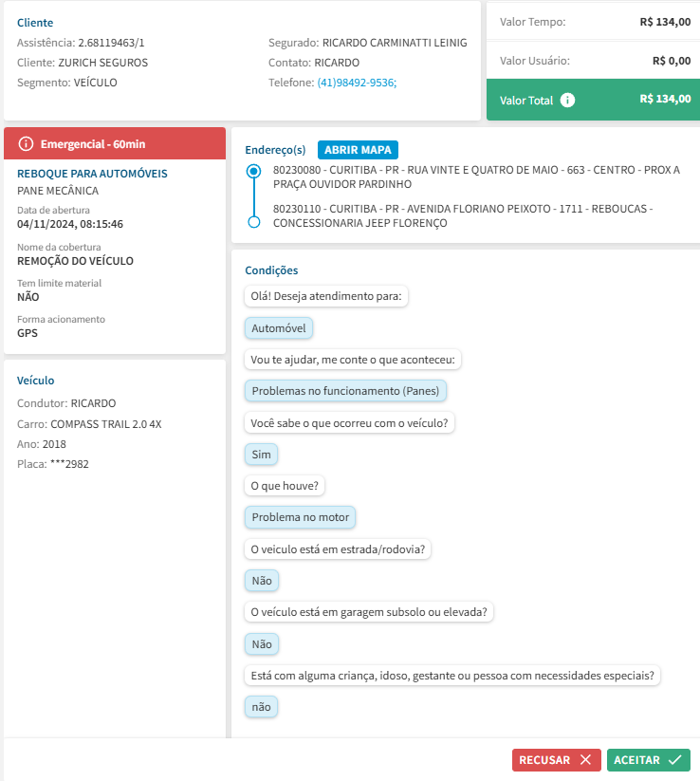Screen dimensions: 700x781
Task: Click the Não answer under the garagem subsolo question
Action: tap(262, 644)
